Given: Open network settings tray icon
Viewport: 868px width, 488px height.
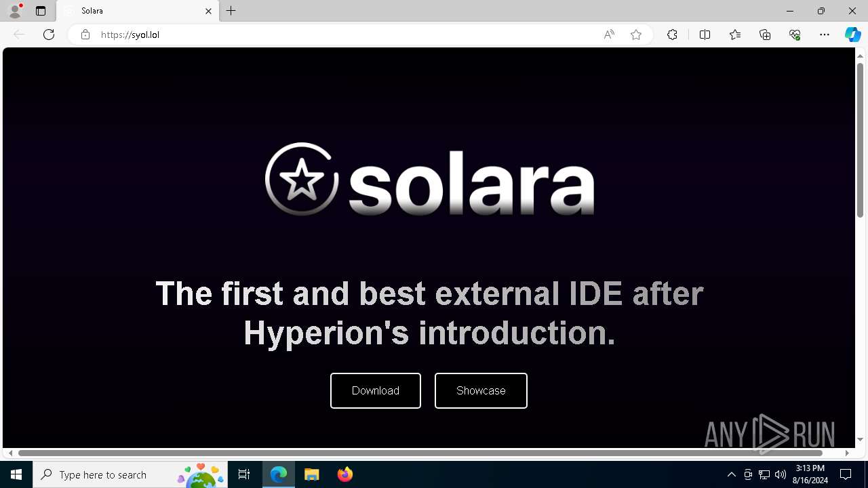Looking at the screenshot, I should point(764,474).
